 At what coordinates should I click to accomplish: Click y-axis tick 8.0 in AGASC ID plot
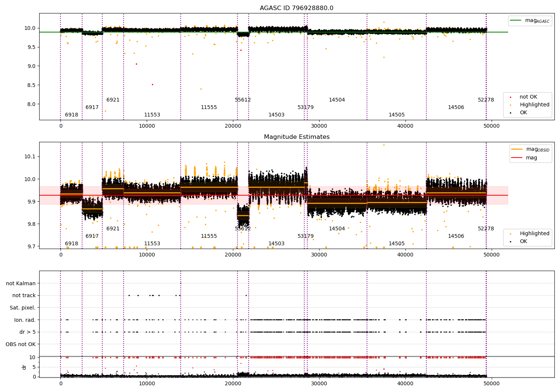32,104
